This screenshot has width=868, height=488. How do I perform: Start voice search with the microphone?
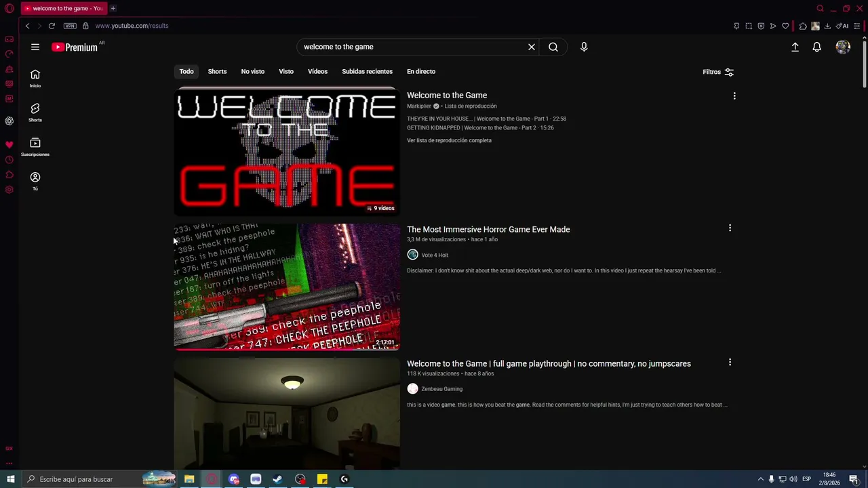coord(584,47)
